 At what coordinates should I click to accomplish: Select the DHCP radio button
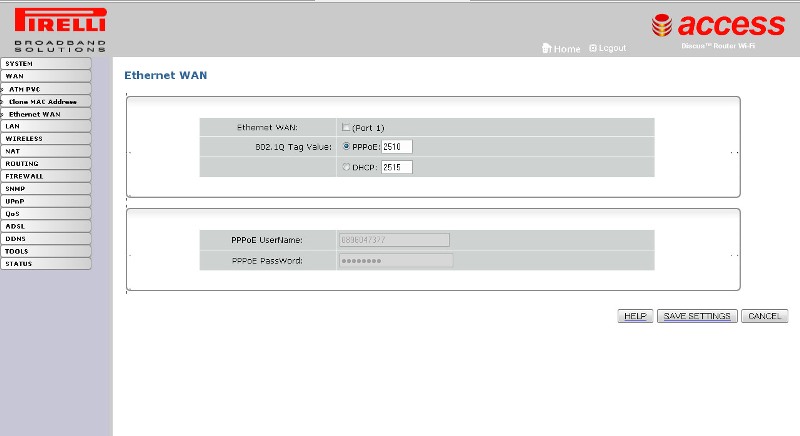[347, 167]
